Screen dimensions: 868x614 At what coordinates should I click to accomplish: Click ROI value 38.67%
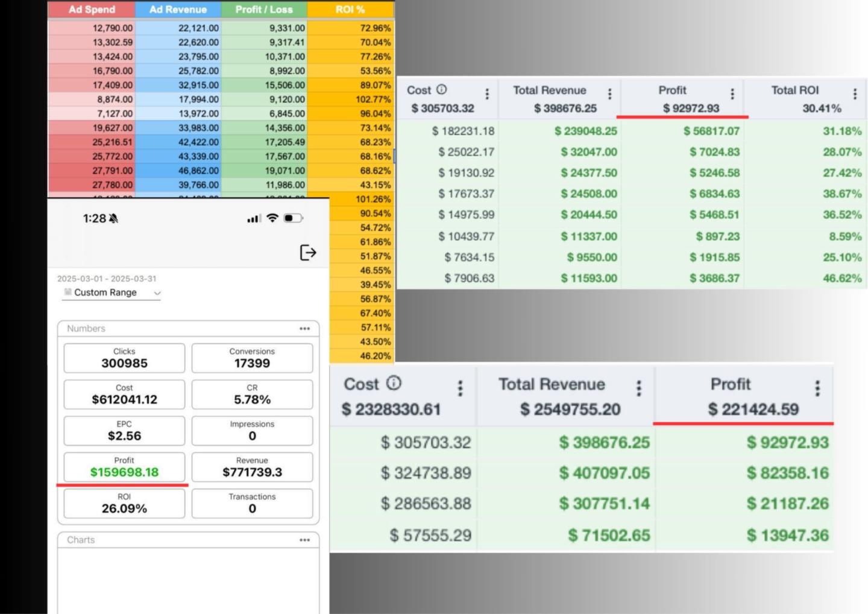tap(842, 194)
